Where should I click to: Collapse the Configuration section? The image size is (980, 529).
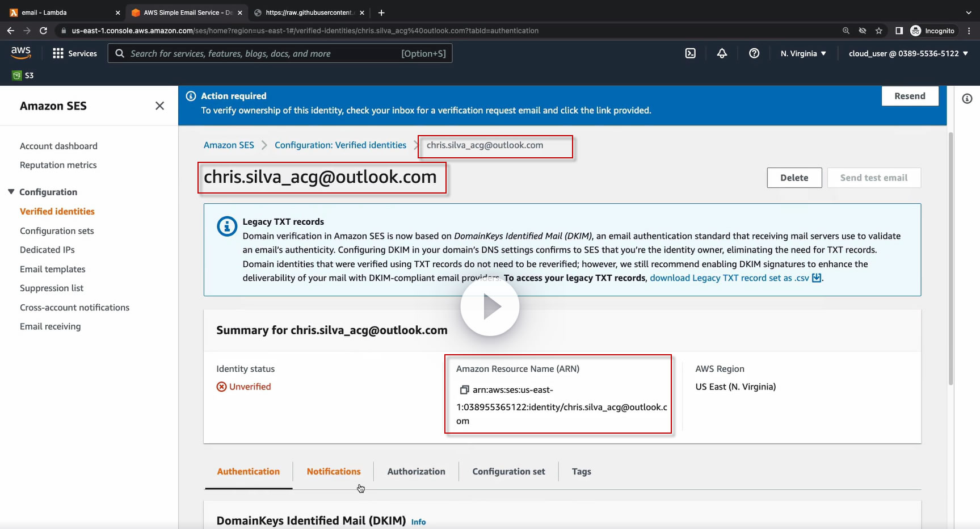(11, 192)
